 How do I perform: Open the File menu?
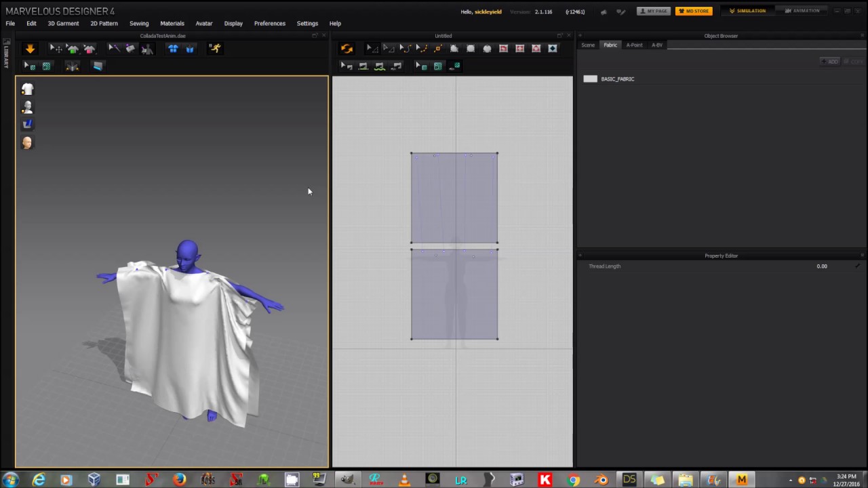pos(10,23)
